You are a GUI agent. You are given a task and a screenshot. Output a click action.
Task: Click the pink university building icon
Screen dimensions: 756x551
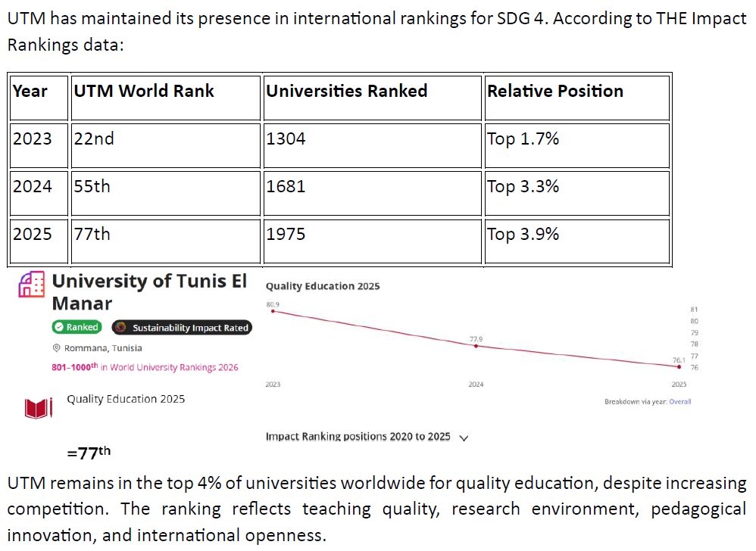[31, 285]
